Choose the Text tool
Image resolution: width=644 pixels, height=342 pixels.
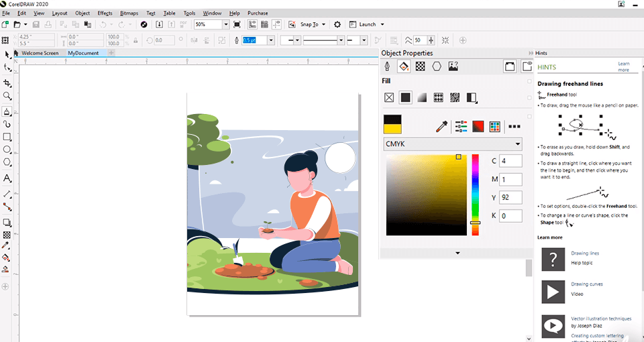tap(7, 178)
